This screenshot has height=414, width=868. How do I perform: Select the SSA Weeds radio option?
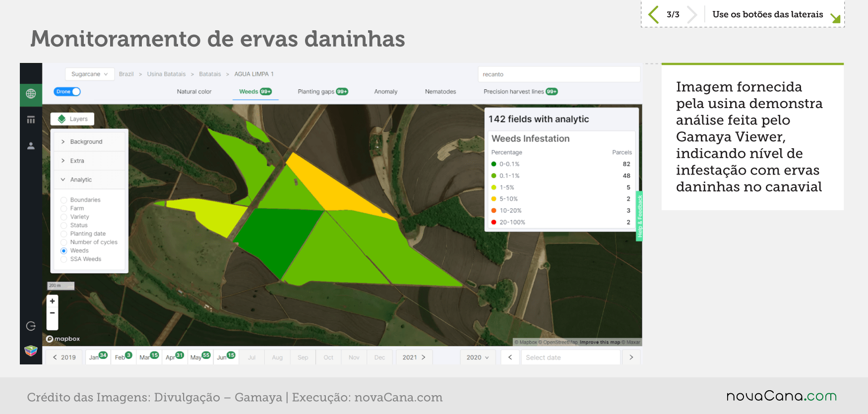click(x=63, y=259)
